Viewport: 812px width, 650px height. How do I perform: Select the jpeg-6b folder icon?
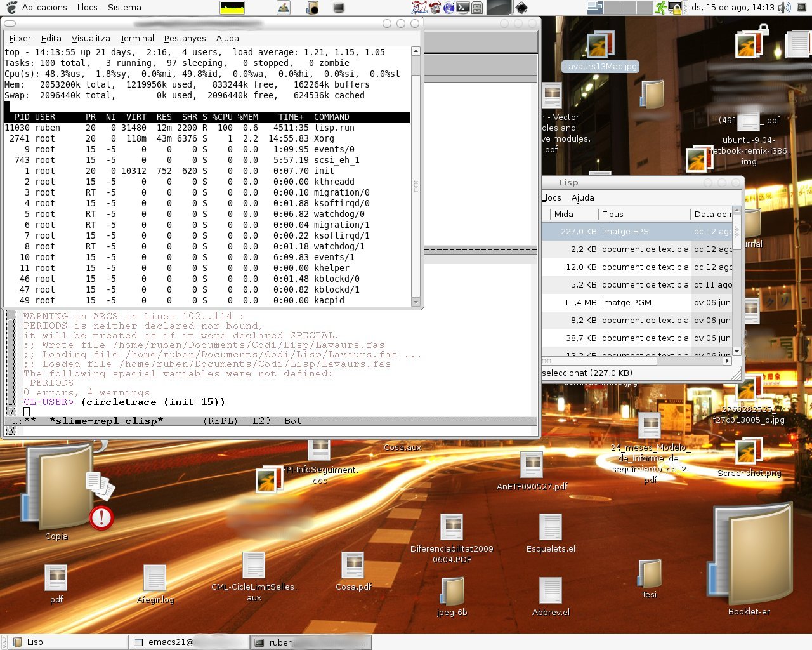pos(452,591)
